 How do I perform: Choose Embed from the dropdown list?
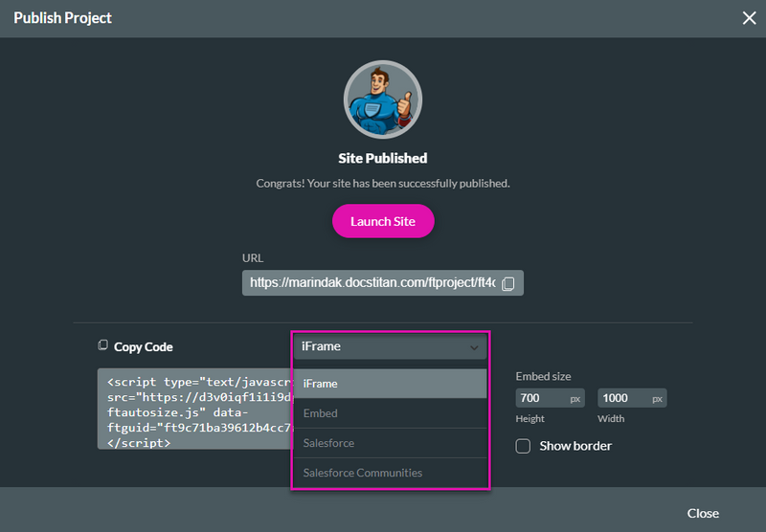click(391, 413)
